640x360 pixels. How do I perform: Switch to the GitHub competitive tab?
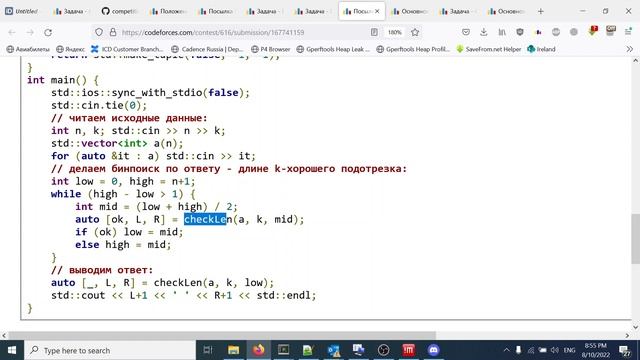[x=119, y=11]
